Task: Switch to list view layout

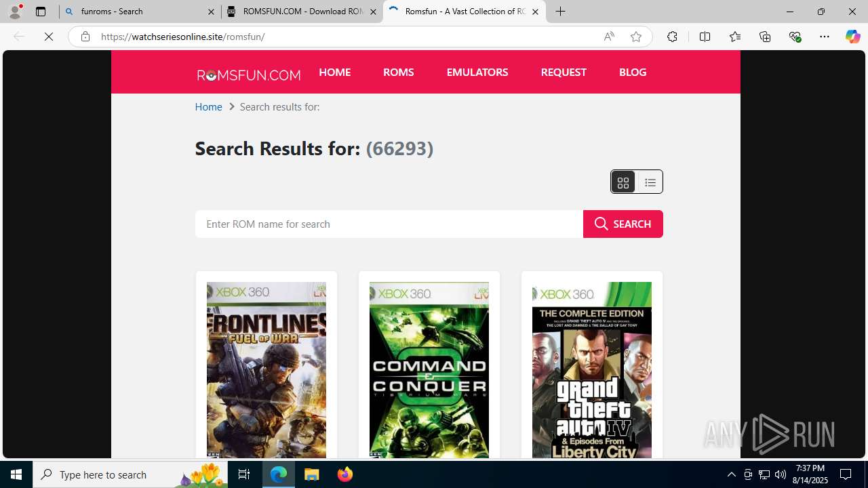Action: [650, 182]
